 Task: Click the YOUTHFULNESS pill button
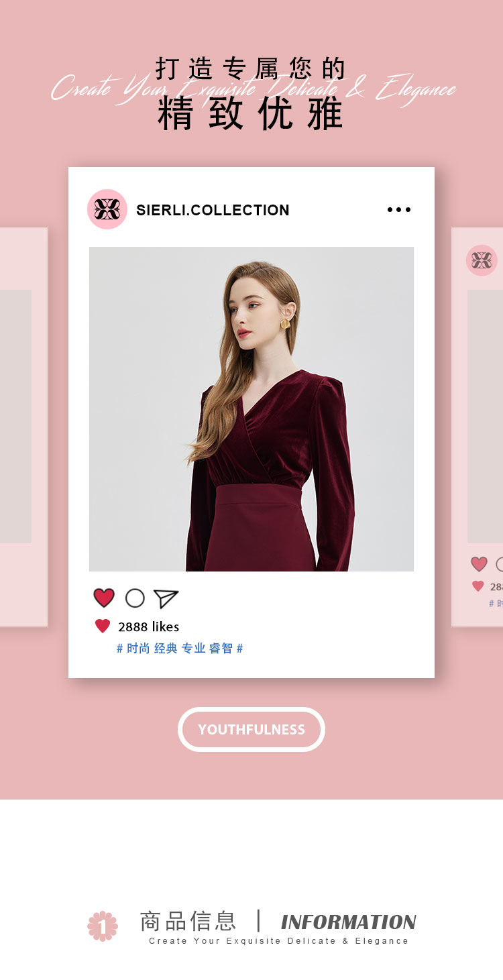coord(251,729)
